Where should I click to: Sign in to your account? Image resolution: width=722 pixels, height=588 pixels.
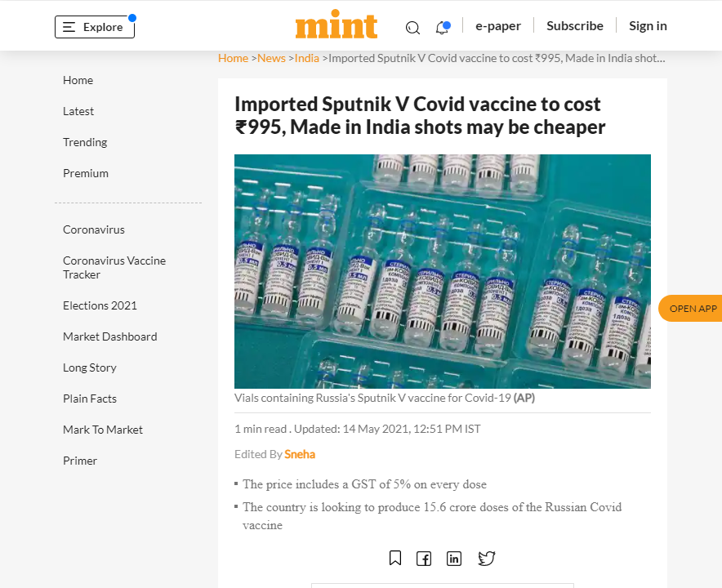tap(647, 25)
